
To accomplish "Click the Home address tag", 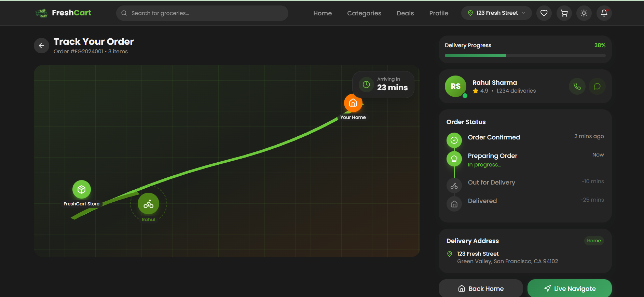I will coord(594,241).
